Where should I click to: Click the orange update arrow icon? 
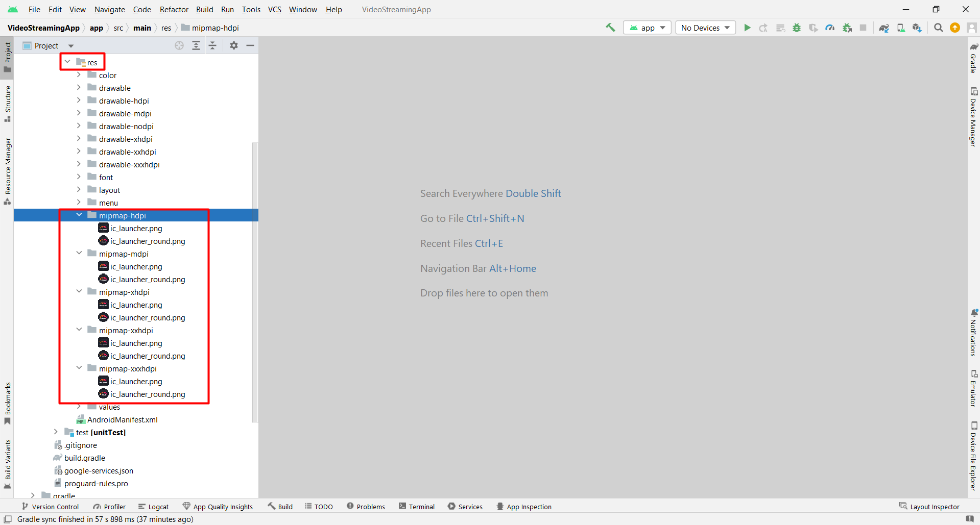955,28
